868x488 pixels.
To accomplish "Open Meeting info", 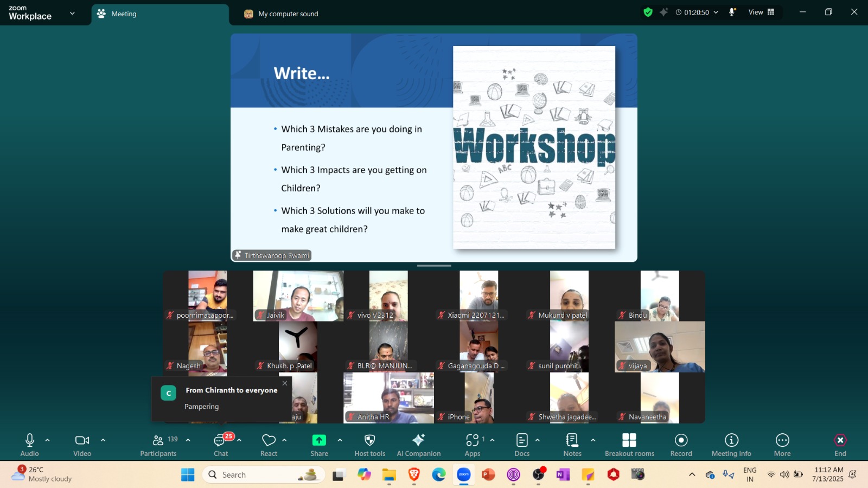I will [731, 441].
